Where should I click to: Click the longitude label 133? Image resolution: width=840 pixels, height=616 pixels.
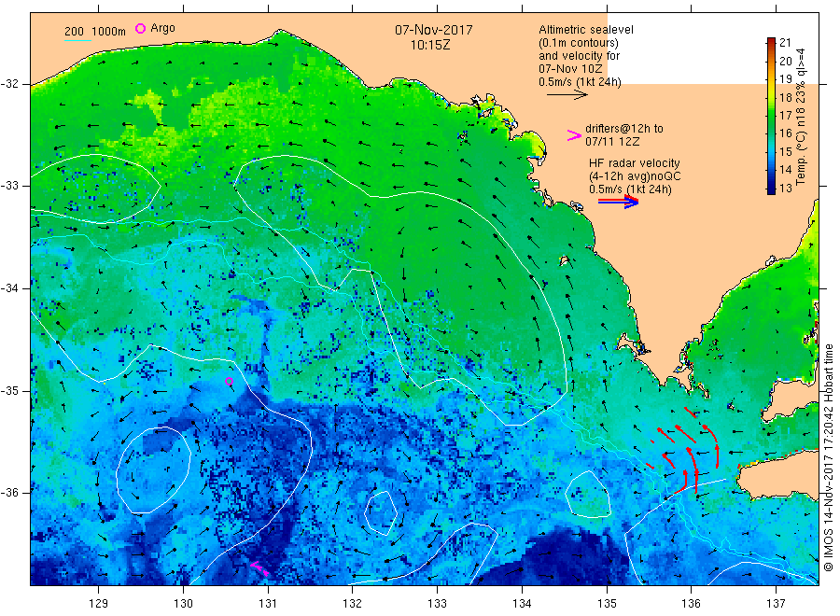point(437,604)
